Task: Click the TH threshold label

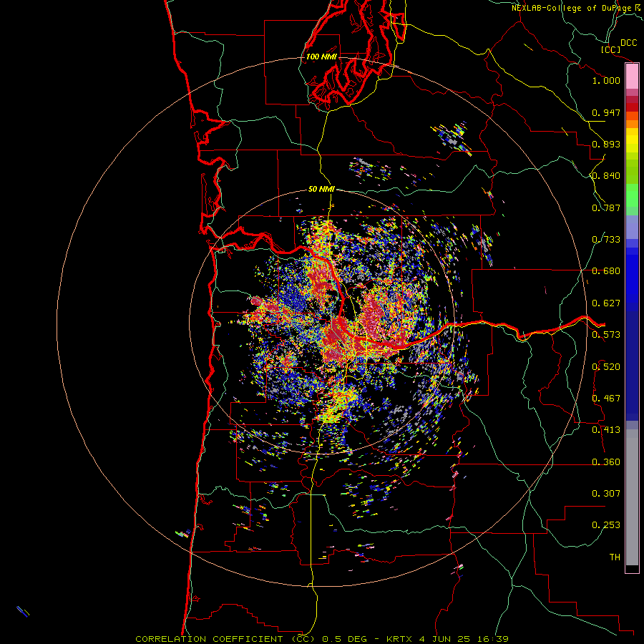Action: [615, 557]
